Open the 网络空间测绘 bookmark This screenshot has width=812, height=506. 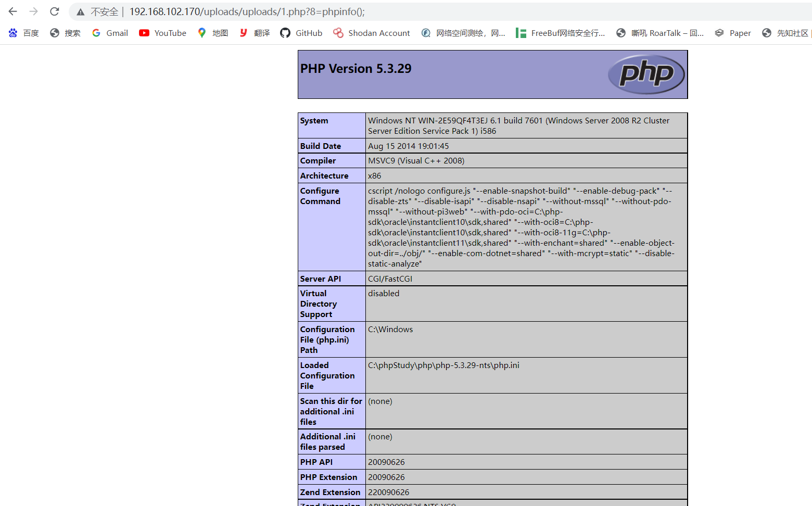(463, 33)
